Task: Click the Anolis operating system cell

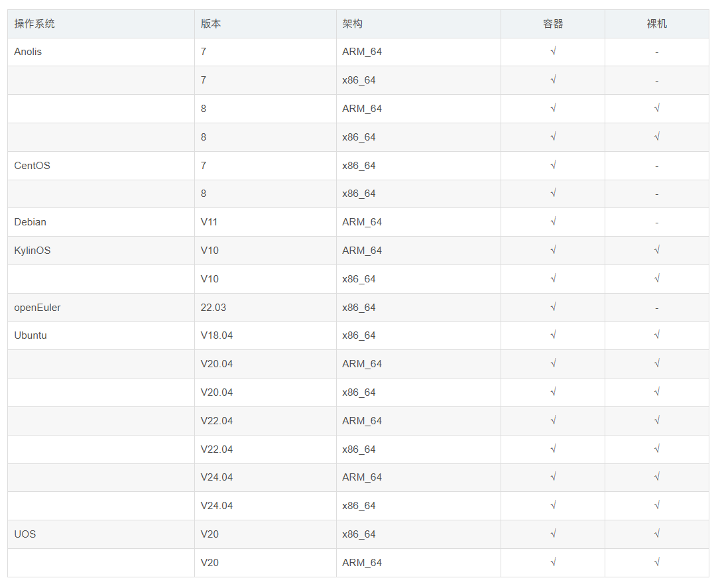Action: [x=28, y=52]
